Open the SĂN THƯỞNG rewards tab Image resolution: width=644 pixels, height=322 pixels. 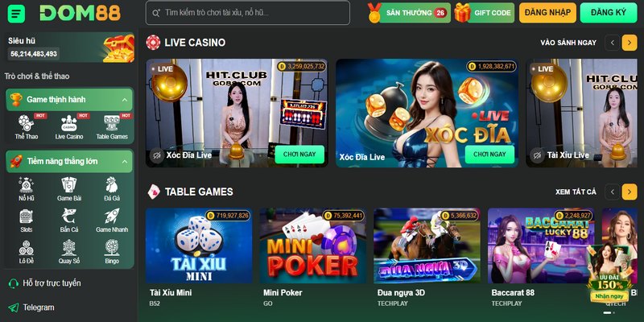pyautogui.click(x=410, y=13)
